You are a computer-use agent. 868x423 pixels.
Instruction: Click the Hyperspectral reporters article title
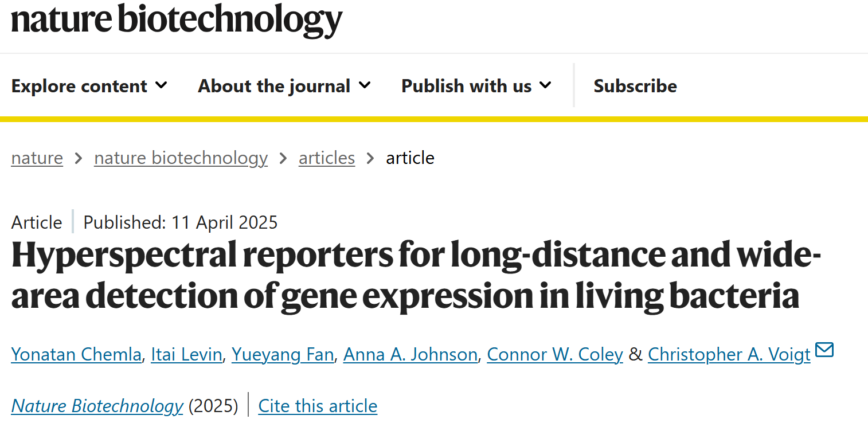(416, 276)
